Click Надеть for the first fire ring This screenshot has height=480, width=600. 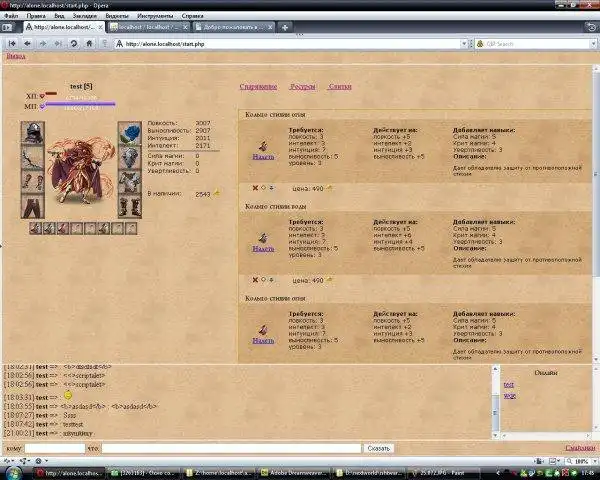(x=263, y=157)
